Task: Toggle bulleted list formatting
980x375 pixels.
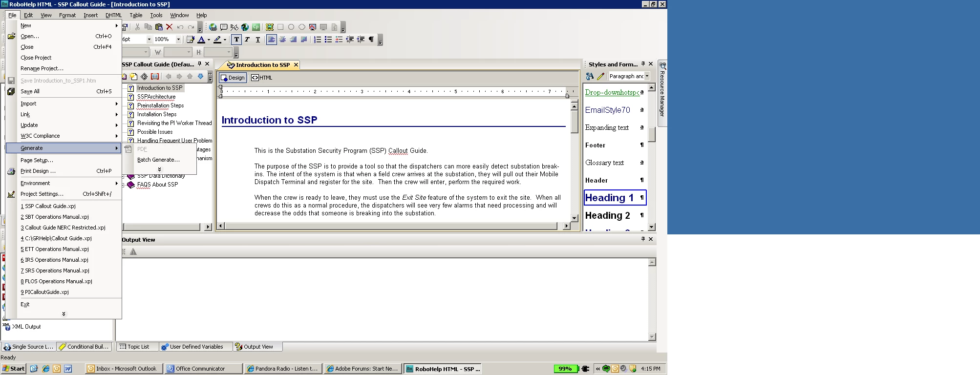Action: 328,40
